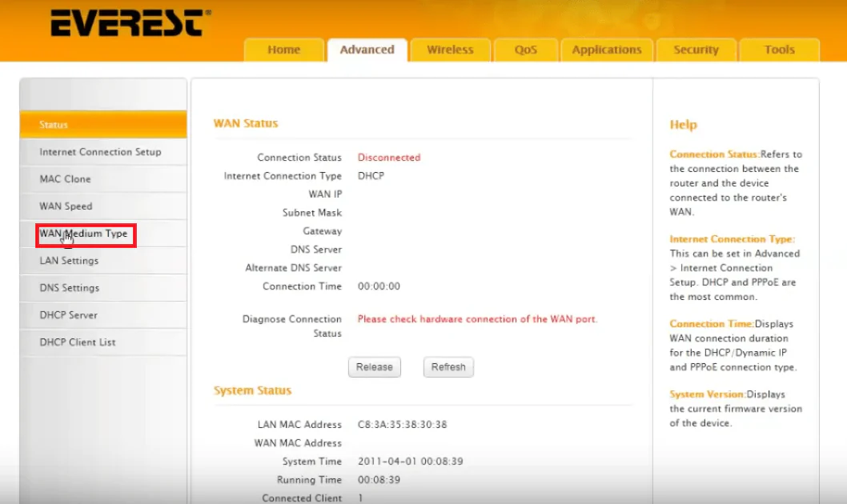Select the Applications tab

[607, 50]
